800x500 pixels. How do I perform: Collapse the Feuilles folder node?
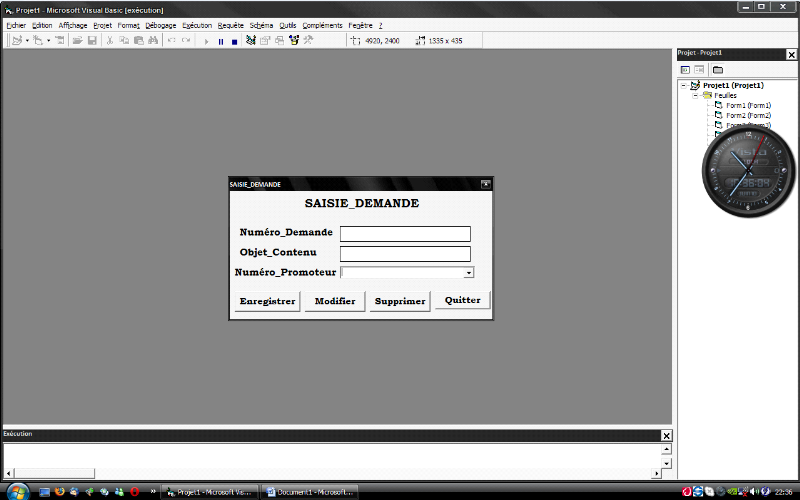click(695, 95)
